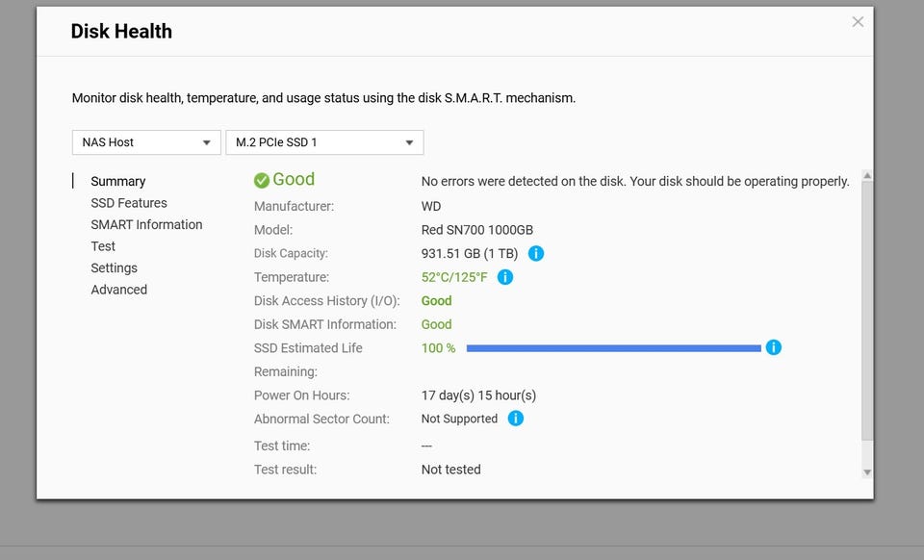924x560 pixels.
Task: Switch to SMART Information tab
Action: (146, 224)
